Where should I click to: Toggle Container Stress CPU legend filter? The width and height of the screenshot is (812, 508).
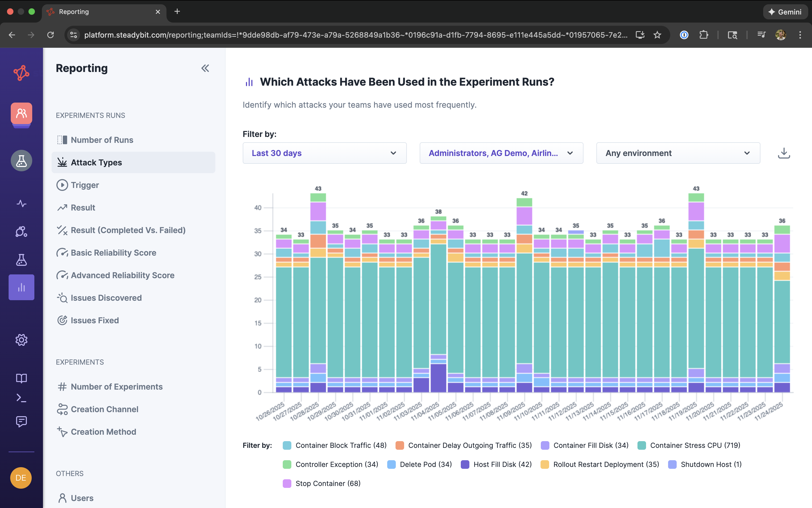695,445
